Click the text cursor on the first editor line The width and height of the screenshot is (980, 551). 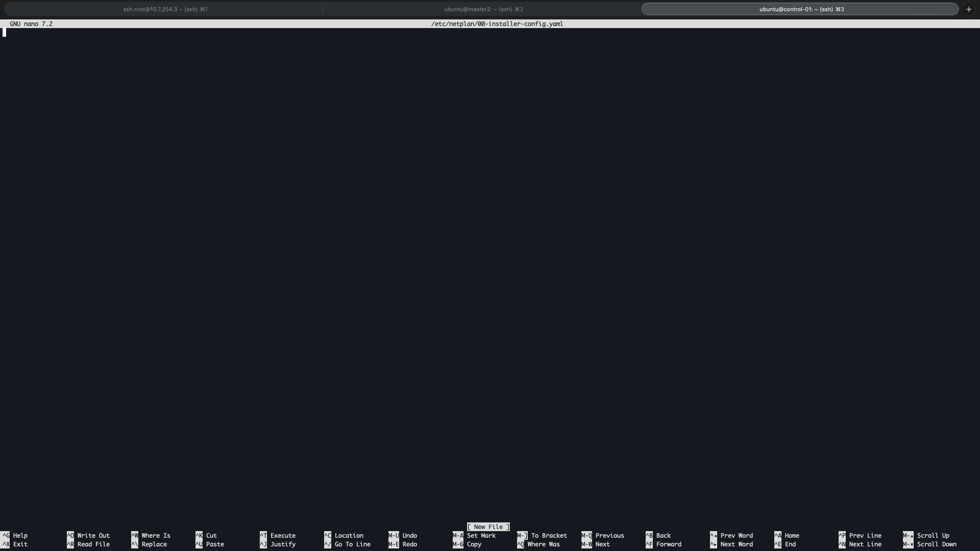[4, 33]
